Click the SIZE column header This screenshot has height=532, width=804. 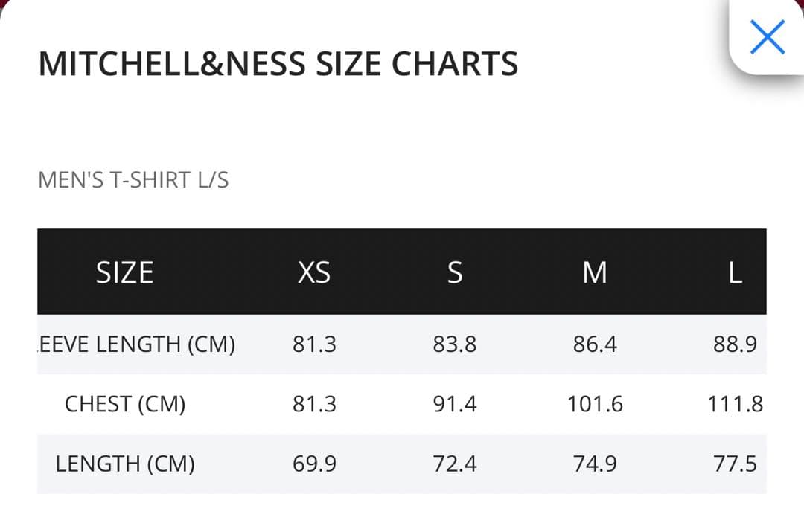pos(124,272)
